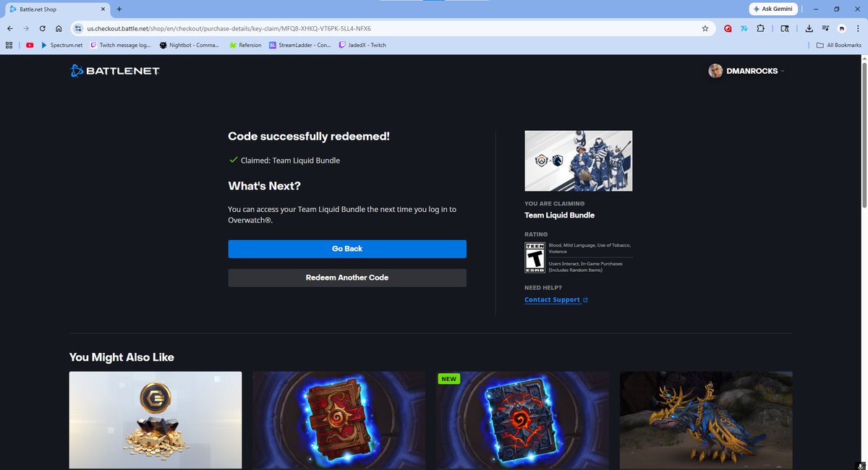Select the Battle.net Shop tab
This screenshot has height=470, width=868.
coord(58,9)
